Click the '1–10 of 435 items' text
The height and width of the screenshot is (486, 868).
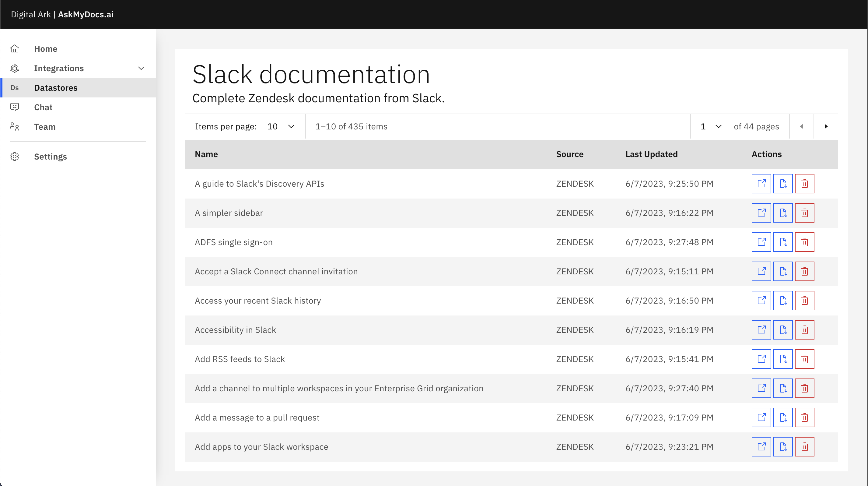pos(351,126)
